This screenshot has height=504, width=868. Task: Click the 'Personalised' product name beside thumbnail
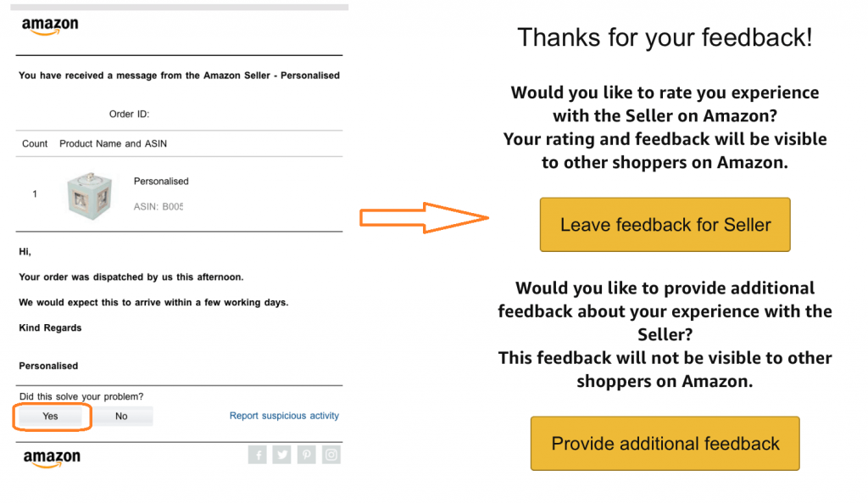click(161, 181)
